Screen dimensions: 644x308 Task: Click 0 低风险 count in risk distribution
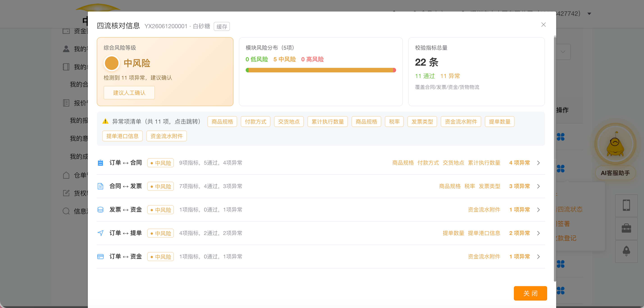pos(257,59)
